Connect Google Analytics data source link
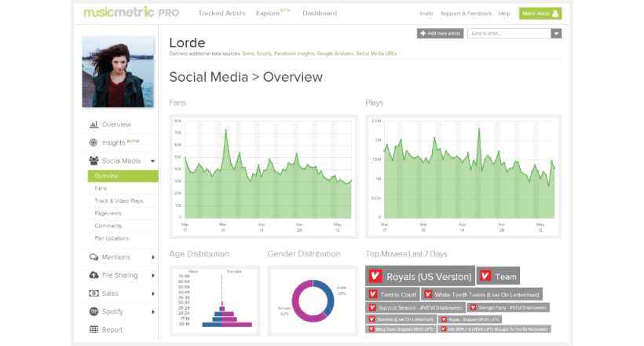 click(x=335, y=53)
